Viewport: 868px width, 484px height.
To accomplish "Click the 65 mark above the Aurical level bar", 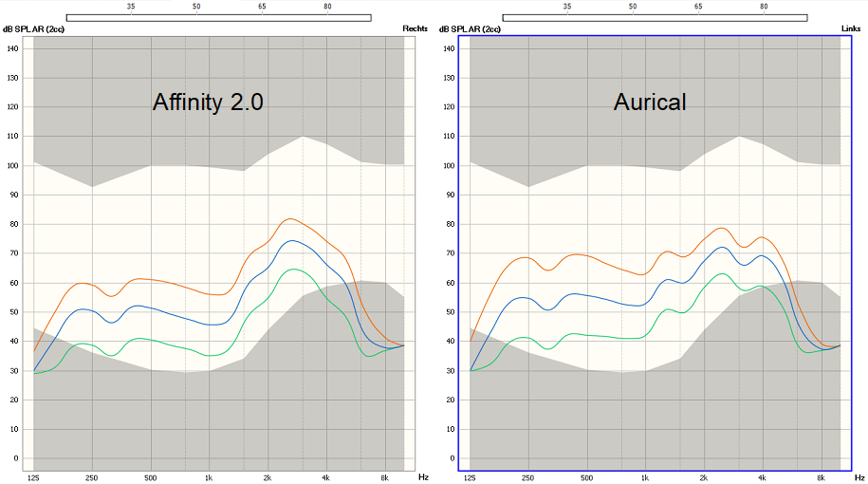I will tap(698, 6).
